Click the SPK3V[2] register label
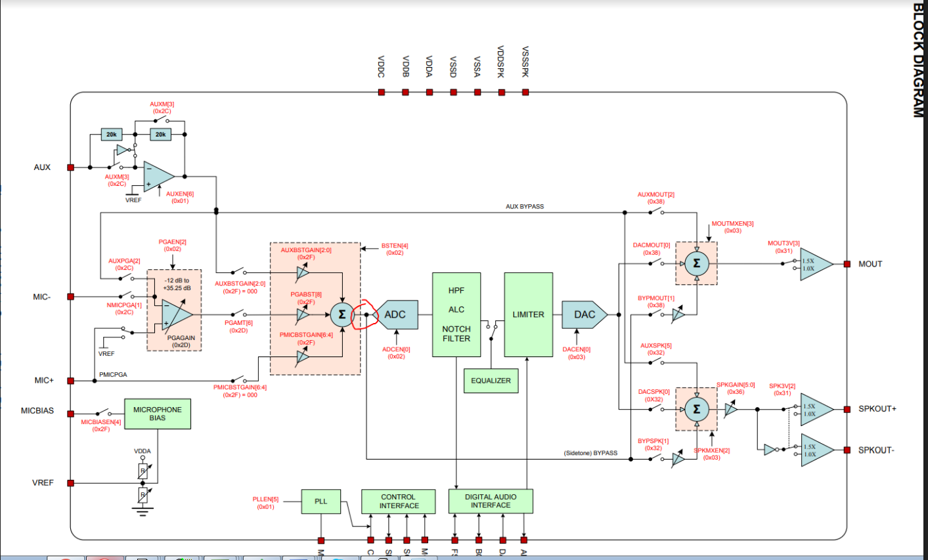 782,389
